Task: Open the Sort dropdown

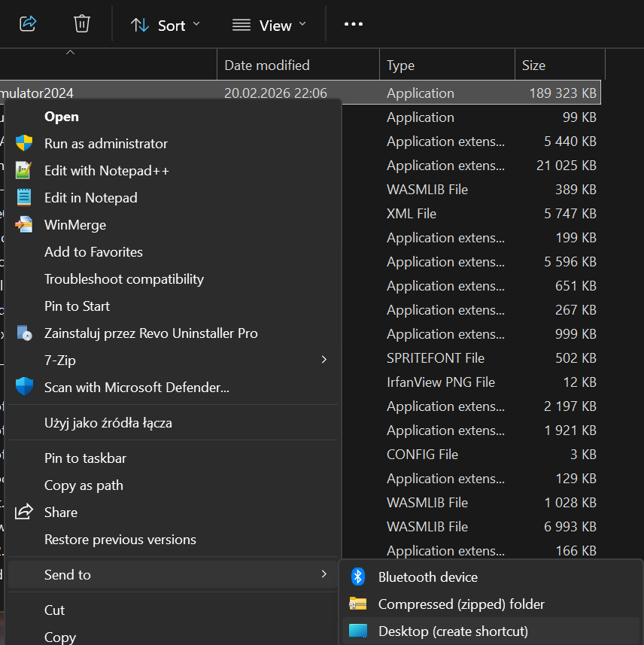Action: point(166,25)
